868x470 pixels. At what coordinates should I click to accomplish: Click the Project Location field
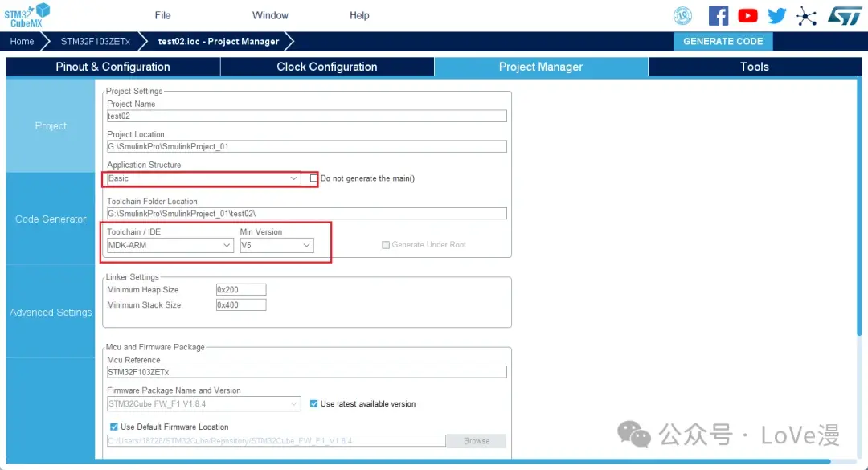click(307, 147)
